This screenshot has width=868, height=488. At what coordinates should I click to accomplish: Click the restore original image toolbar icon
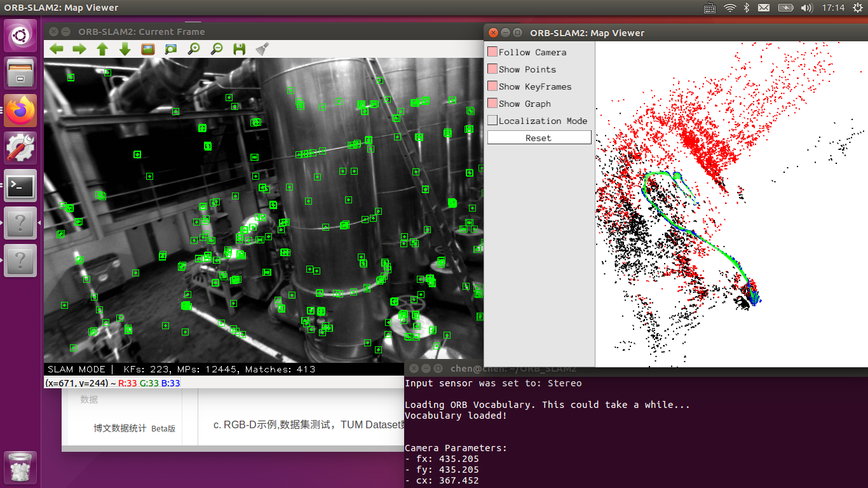point(147,48)
